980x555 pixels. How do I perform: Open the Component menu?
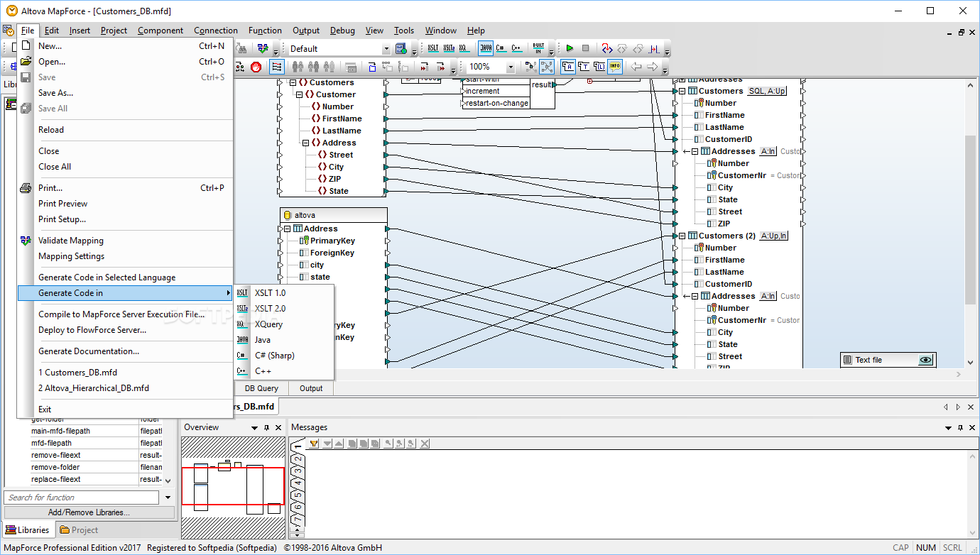pyautogui.click(x=160, y=31)
